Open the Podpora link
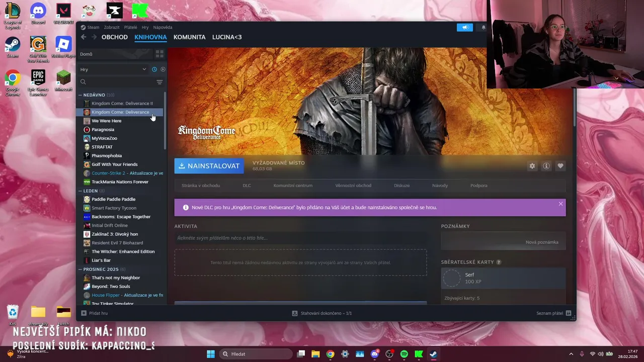The height and width of the screenshot is (362, 644). click(x=478, y=186)
